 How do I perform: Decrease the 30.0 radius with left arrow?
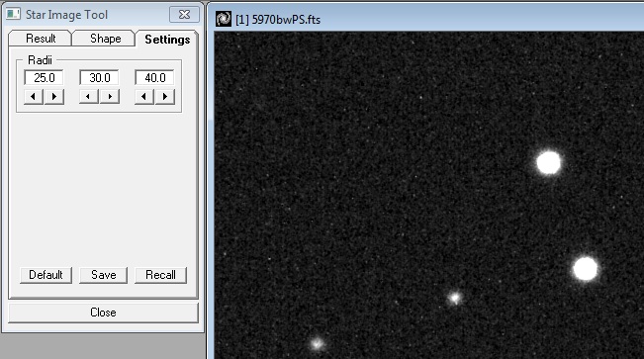pyautogui.click(x=89, y=97)
